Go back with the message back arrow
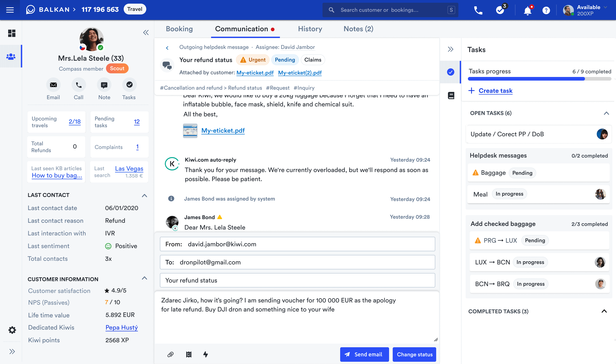 click(167, 48)
